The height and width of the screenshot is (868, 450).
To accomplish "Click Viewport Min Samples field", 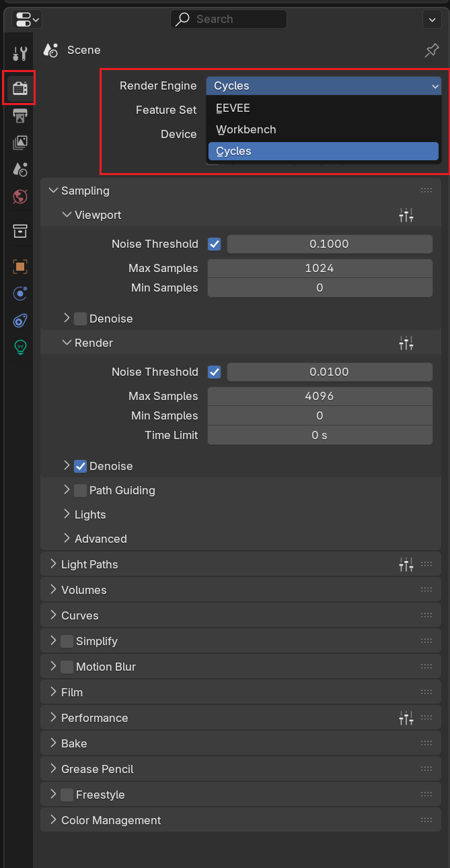I will [x=320, y=288].
